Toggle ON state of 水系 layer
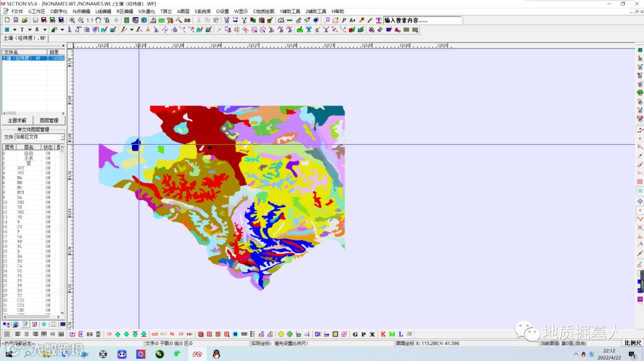The image size is (644, 361). pyautogui.click(x=48, y=158)
